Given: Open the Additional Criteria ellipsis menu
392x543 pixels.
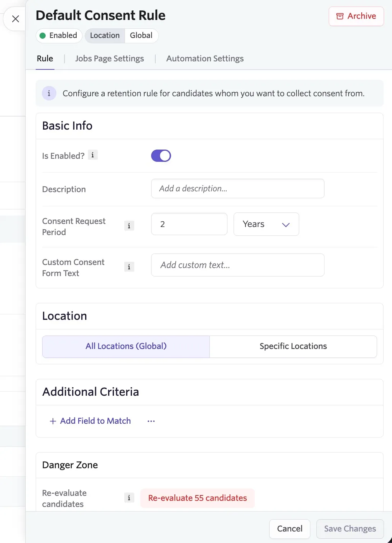Looking at the screenshot, I should (151, 421).
